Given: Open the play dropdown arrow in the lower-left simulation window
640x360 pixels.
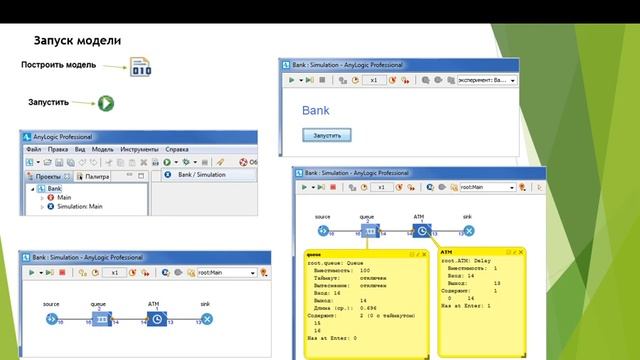Looking at the screenshot, I should pyautogui.click(x=41, y=273).
